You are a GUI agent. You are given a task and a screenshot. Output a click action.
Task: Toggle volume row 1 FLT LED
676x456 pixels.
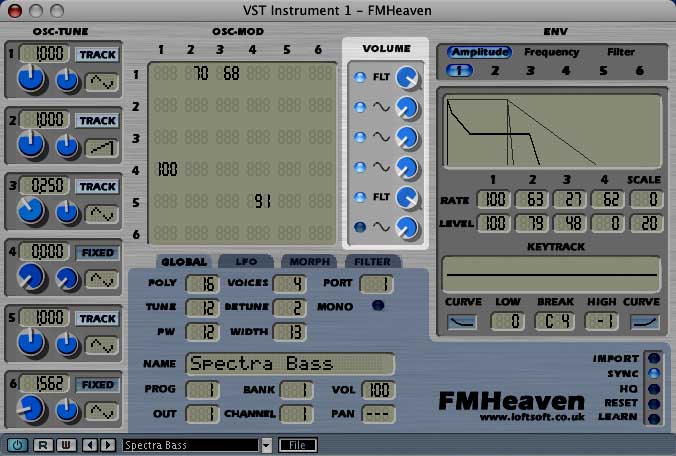360,77
